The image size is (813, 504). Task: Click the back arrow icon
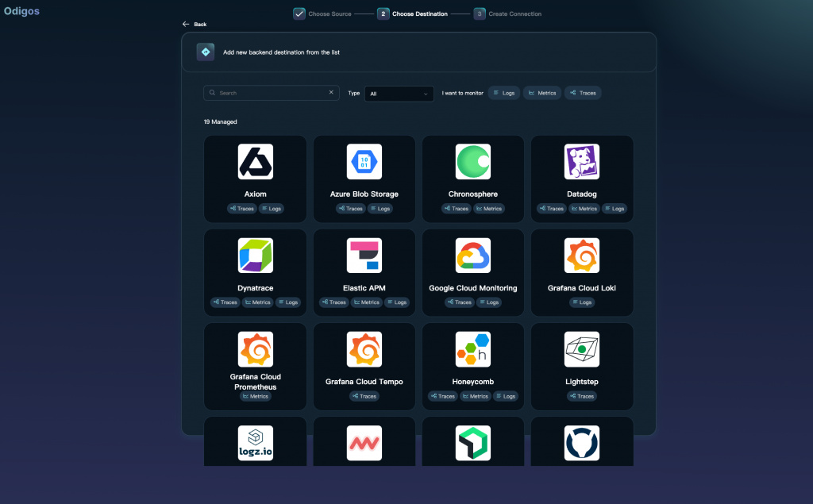click(x=186, y=25)
